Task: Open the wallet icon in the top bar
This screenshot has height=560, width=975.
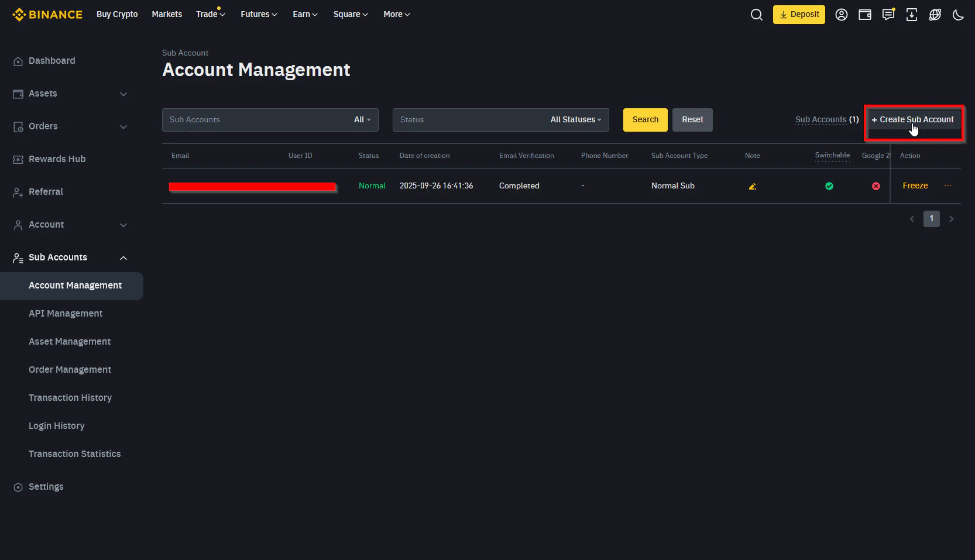Action: (x=864, y=14)
